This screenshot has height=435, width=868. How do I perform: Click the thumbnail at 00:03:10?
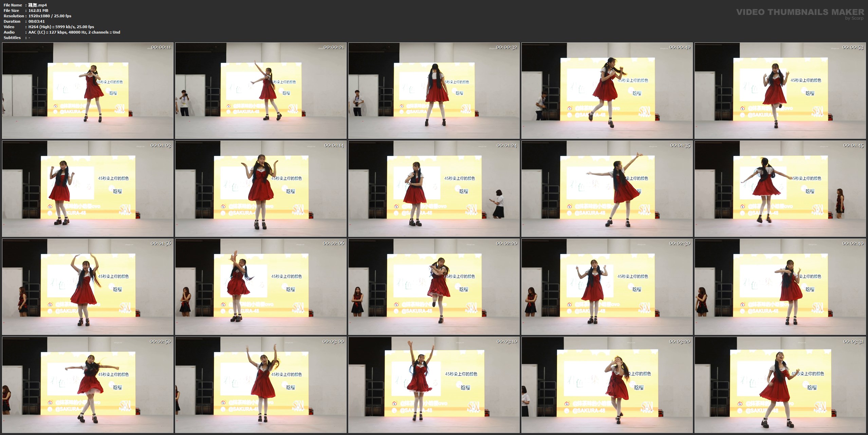434,385
